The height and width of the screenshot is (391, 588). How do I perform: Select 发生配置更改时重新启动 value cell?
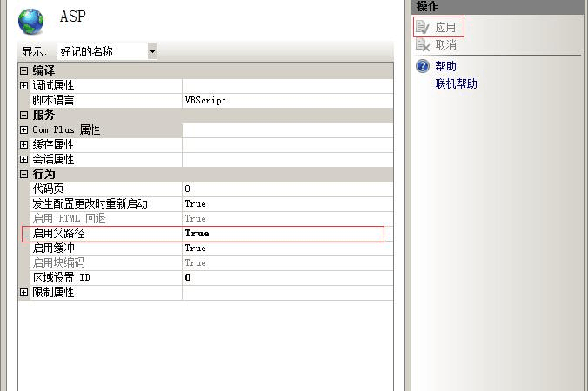point(195,203)
